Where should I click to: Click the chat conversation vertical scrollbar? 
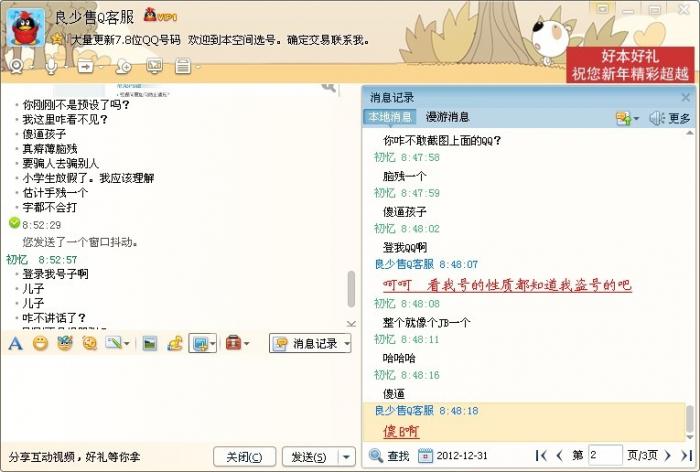click(351, 288)
